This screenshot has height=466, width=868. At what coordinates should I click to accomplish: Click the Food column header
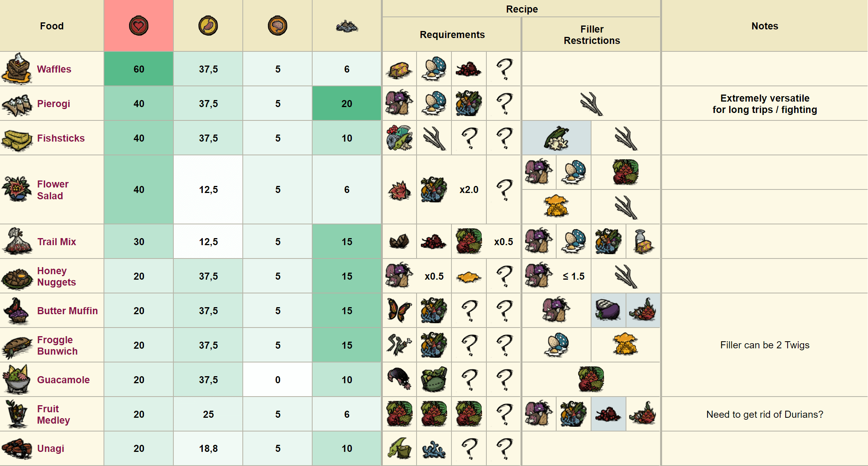click(52, 26)
